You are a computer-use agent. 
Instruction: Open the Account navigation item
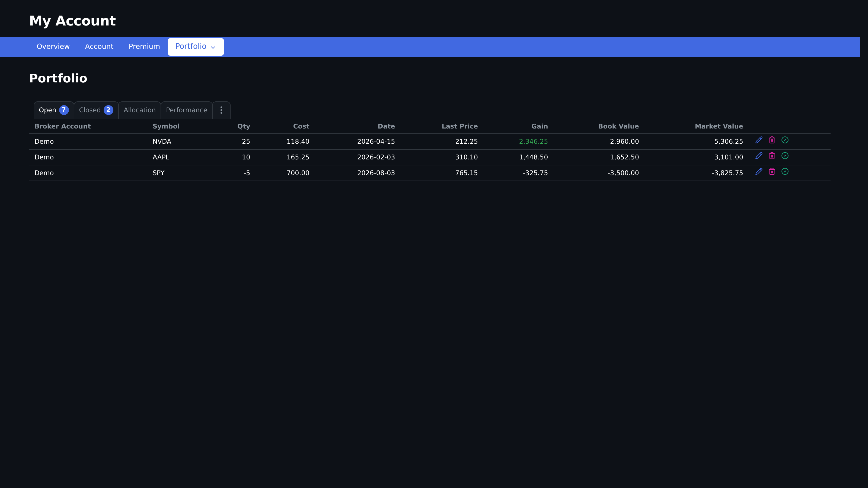(x=99, y=46)
